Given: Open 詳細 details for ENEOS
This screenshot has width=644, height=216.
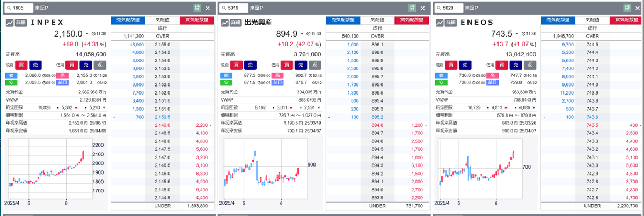Looking at the screenshot, I should pyautogui.click(x=451, y=23).
